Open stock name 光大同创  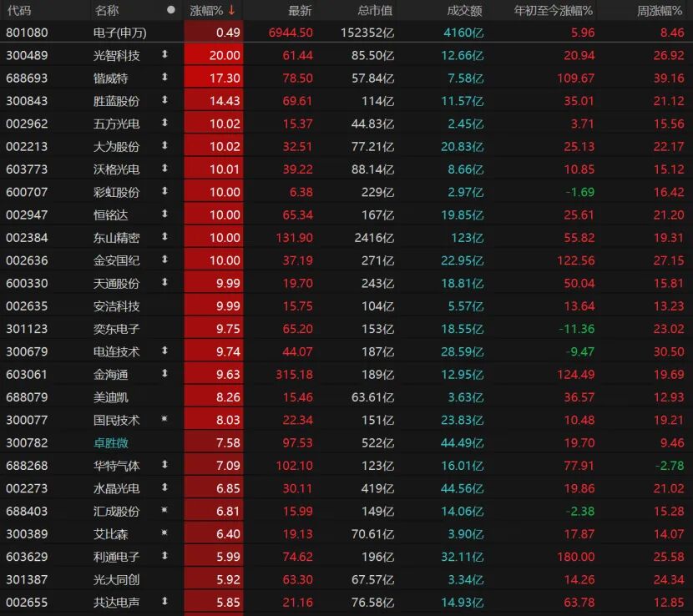tap(116, 580)
